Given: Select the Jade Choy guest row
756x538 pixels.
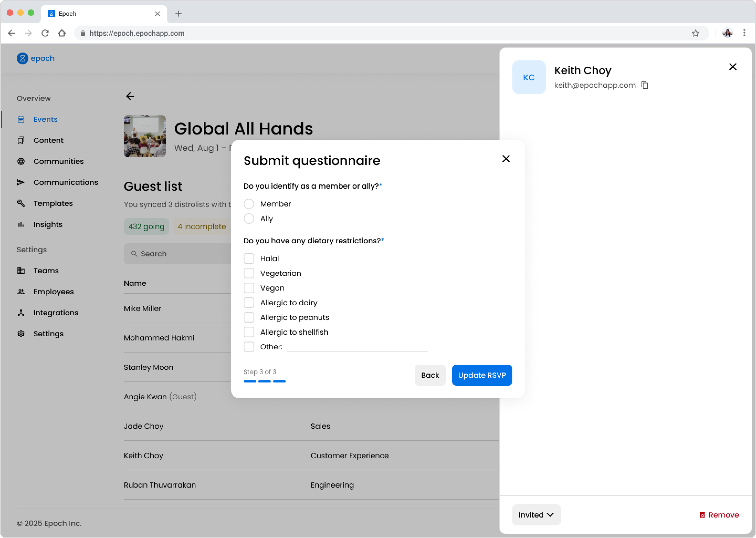Looking at the screenshot, I should [311, 426].
